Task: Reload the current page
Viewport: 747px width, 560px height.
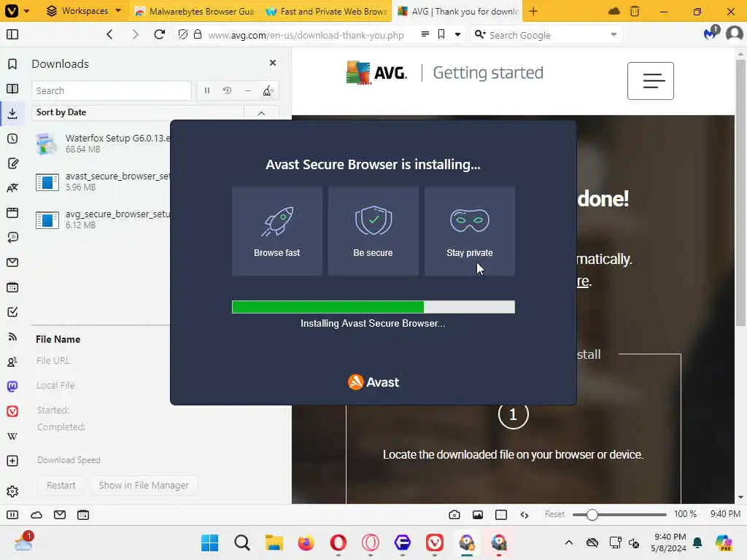Action: 160,34
